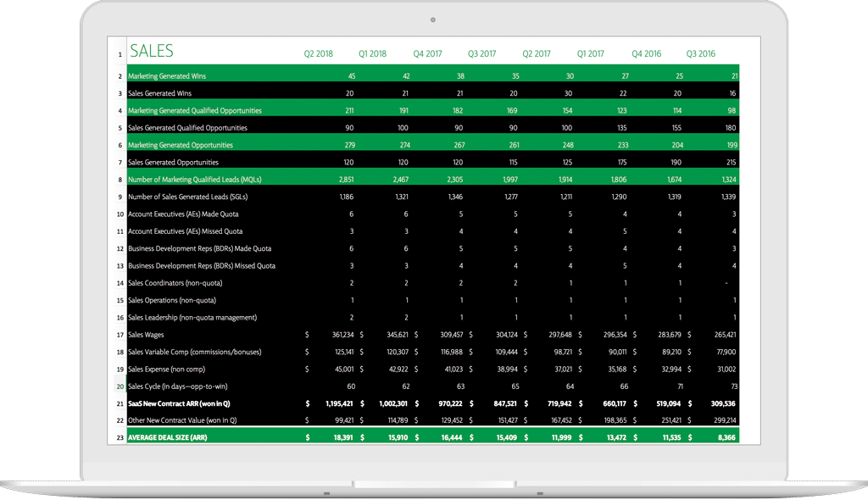Select the Q2 2018 column header
868x500 pixels.
[x=319, y=53]
